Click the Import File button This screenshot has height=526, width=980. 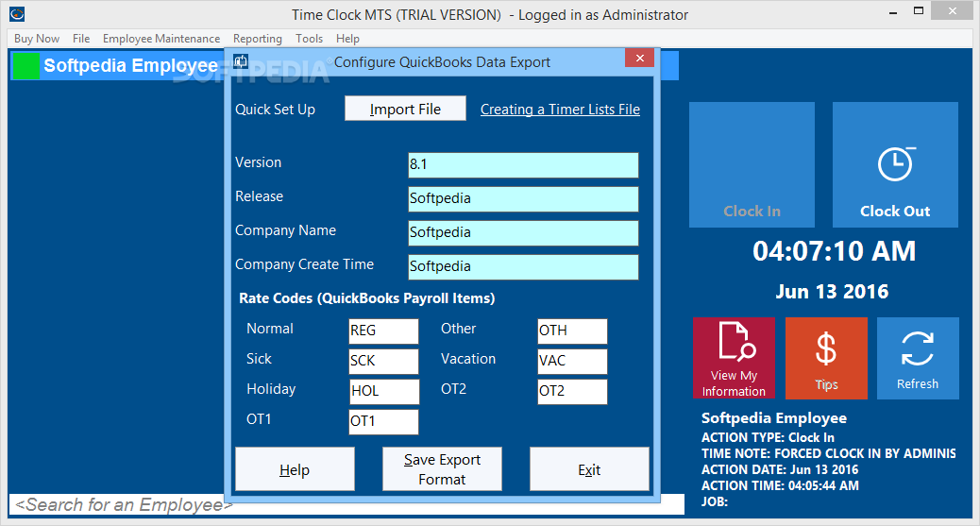pos(405,109)
